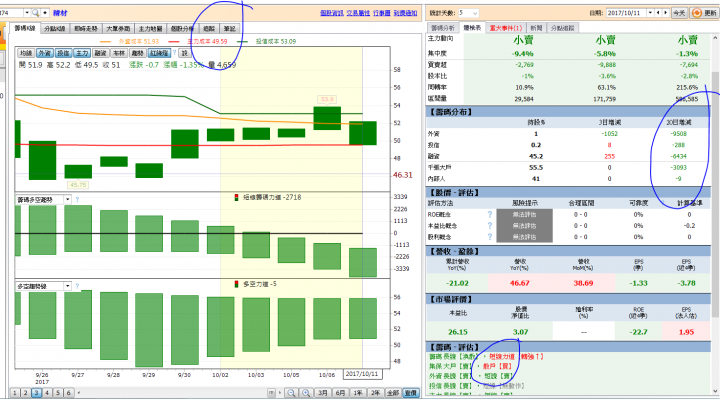Toggle the 主力 cost line overlay
Viewport: 720px width, 399px height.
pyautogui.click(x=82, y=53)
